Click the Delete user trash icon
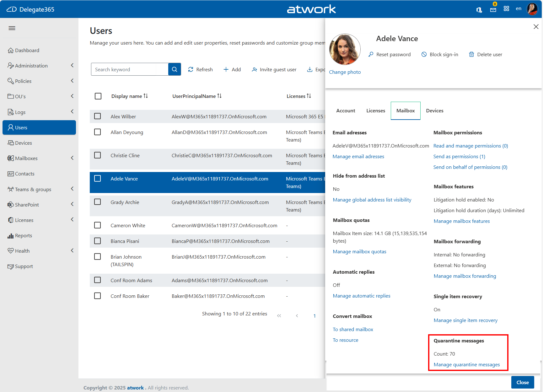 click(471, 54)
